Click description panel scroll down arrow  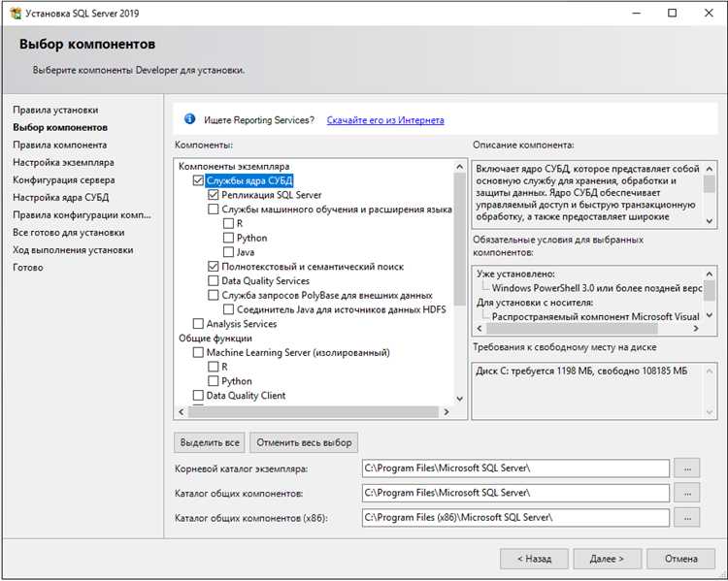click(x=709, y=221)
